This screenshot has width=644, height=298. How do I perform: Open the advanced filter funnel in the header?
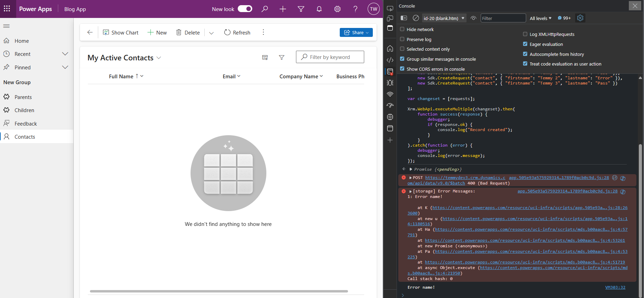point(301,9)
